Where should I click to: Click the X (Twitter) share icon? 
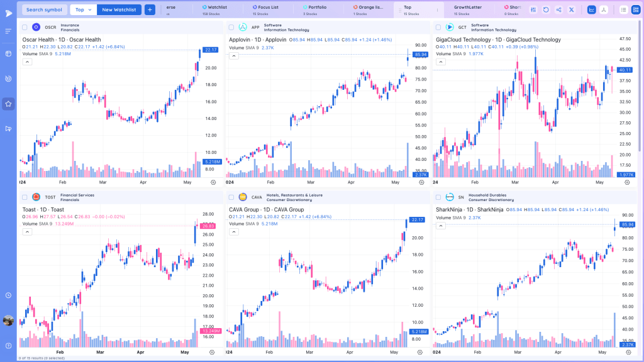point(571,10)
